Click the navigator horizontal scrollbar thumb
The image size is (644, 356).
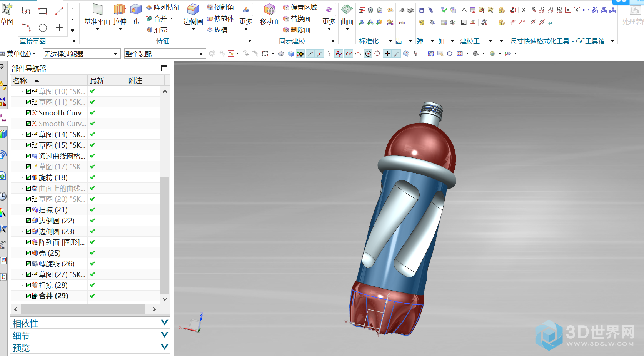pyautogui.click(x=83, y=309)
